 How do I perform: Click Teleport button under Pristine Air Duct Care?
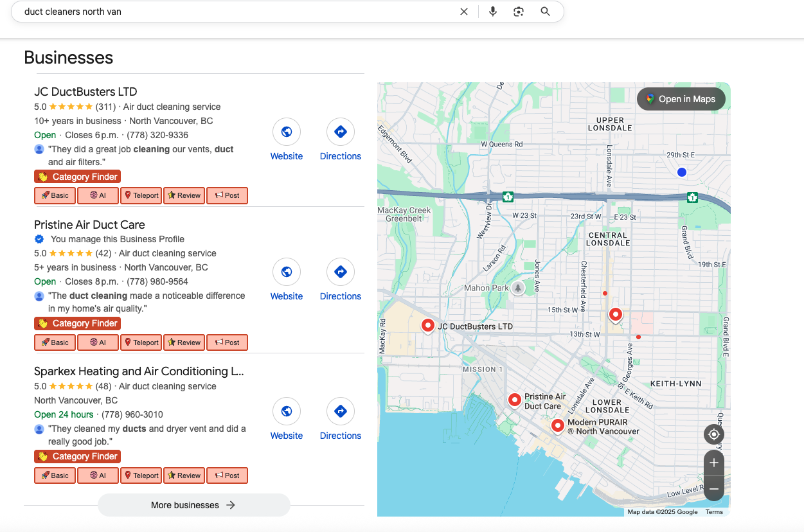(141, 342)
